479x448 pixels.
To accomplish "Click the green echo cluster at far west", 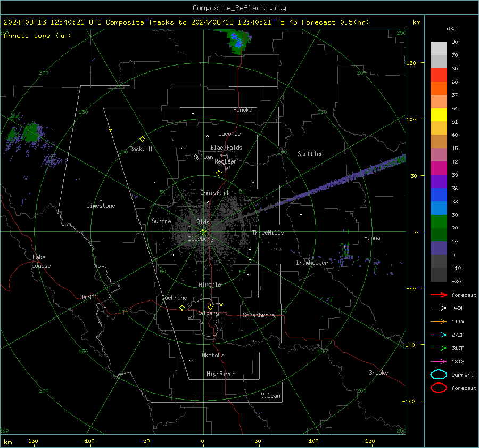I will 31,132.
